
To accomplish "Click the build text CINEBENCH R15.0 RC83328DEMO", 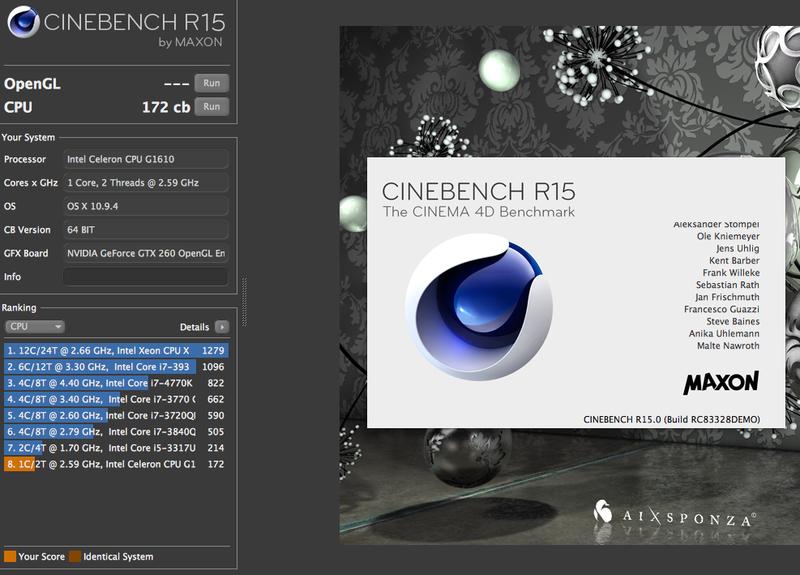I will pos(671,419).
